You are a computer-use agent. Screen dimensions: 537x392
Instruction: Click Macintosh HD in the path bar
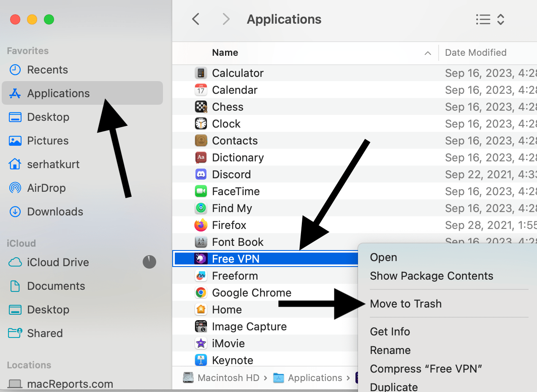click(x=222, y=378)
